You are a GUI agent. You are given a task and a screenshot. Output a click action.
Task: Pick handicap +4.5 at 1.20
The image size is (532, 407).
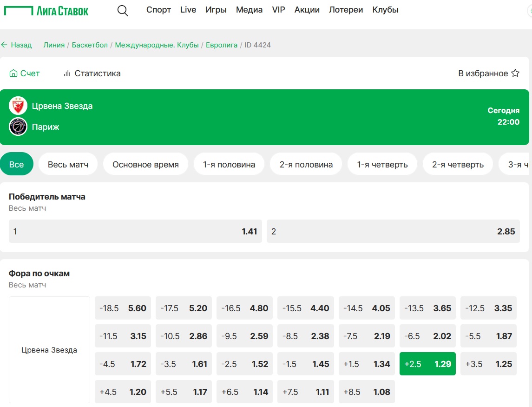click(123, 392)
